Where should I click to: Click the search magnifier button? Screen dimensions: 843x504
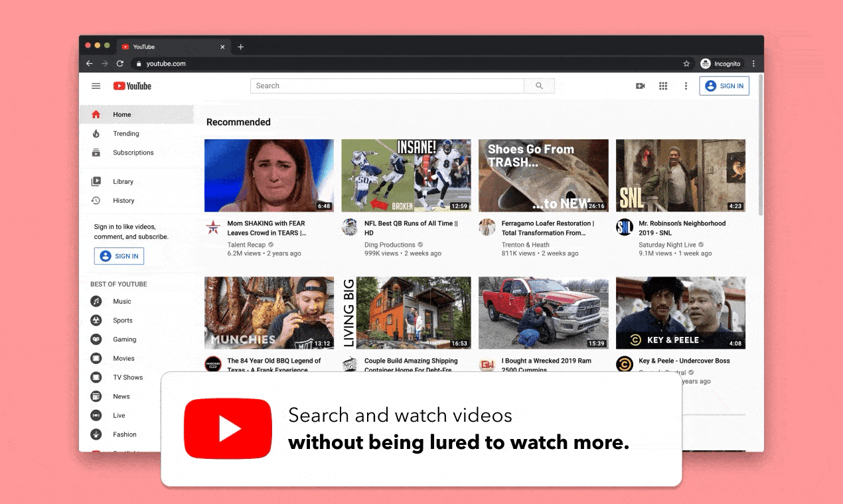coord(539,86)
